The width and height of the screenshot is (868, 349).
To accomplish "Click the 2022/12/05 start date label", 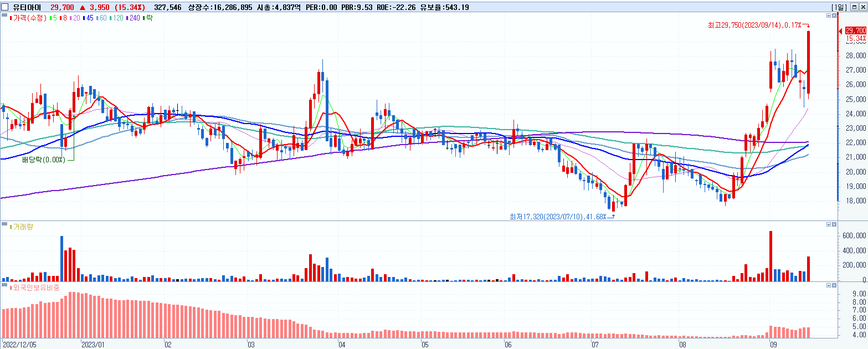I will click(x=19, y=344).
